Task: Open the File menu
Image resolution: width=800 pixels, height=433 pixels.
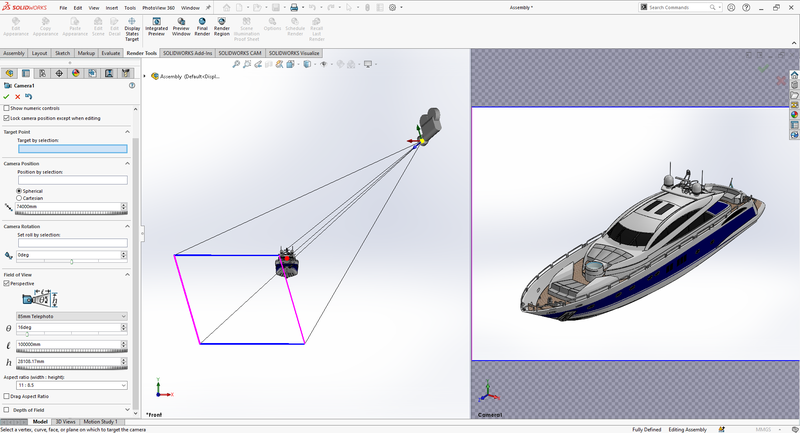Action: pyautogui.click(x=63, y=8)
